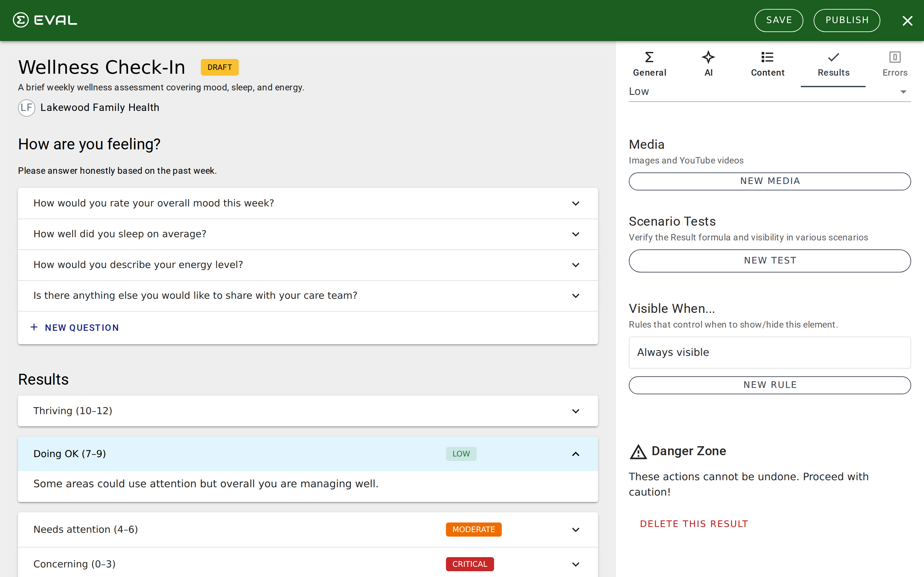Click the plus icon for new question
The width and height of the screenshot is (924, 577).
tap(34, 327)
